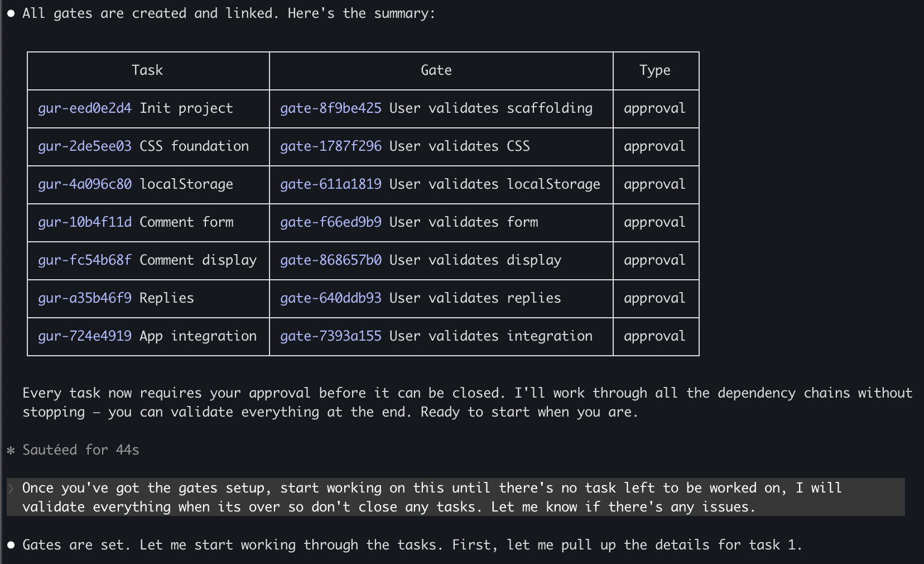Open the gur-a35b46f9 Replies task link
The width and height of the screenshot is (924, 564).
coord(85,298)
